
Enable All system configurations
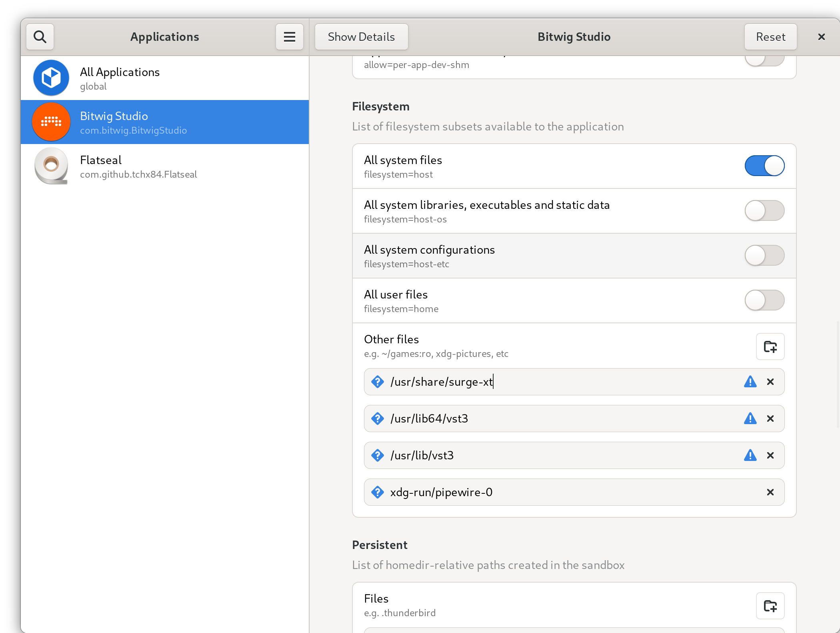pyautogui.click(x=764, y=256)
